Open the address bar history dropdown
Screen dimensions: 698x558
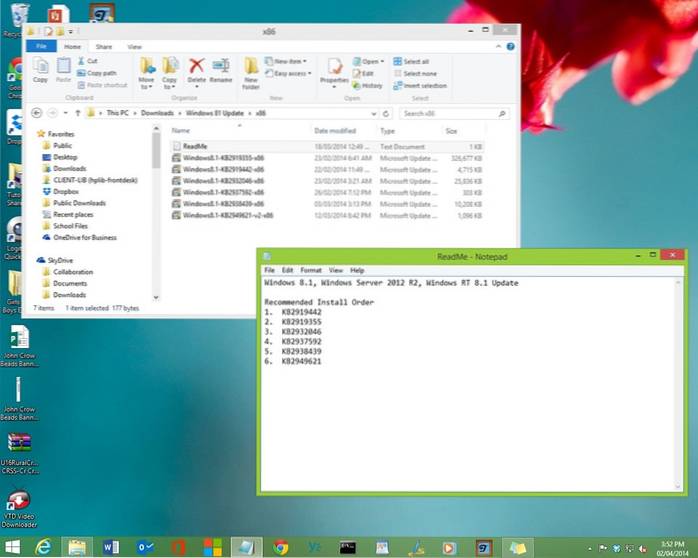point(373,113)
